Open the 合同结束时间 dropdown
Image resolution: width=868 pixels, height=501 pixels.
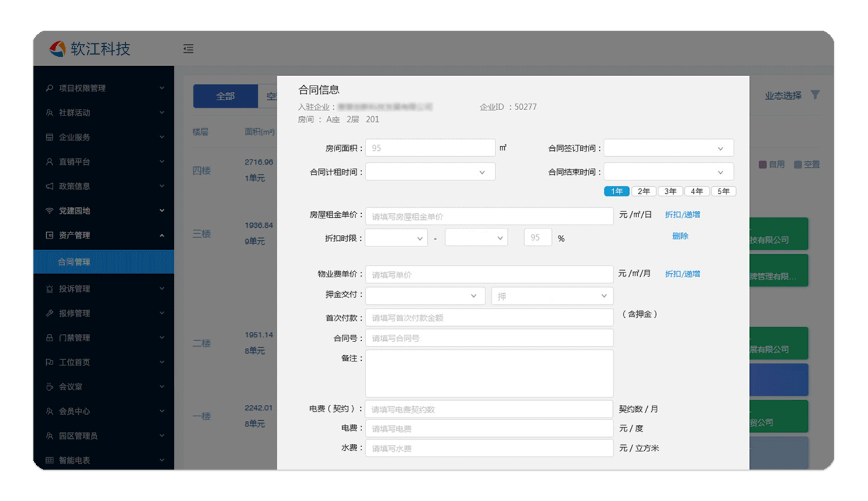(x=668, y=172)
